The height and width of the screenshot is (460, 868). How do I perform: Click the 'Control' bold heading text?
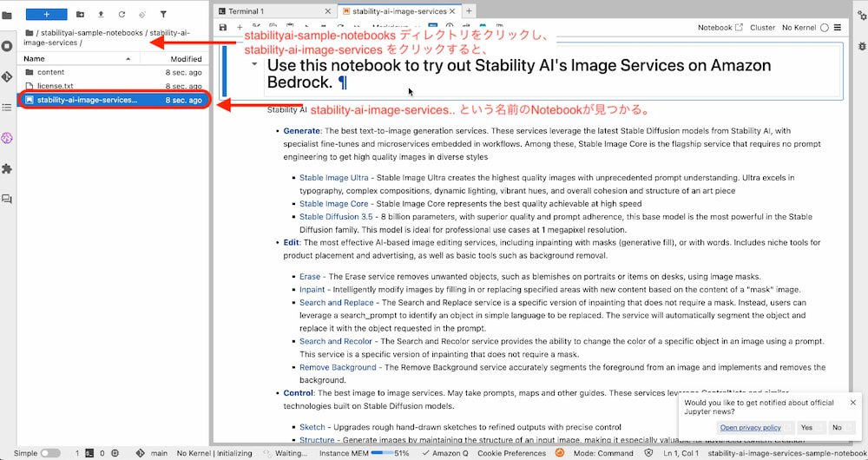click(298, 393)
